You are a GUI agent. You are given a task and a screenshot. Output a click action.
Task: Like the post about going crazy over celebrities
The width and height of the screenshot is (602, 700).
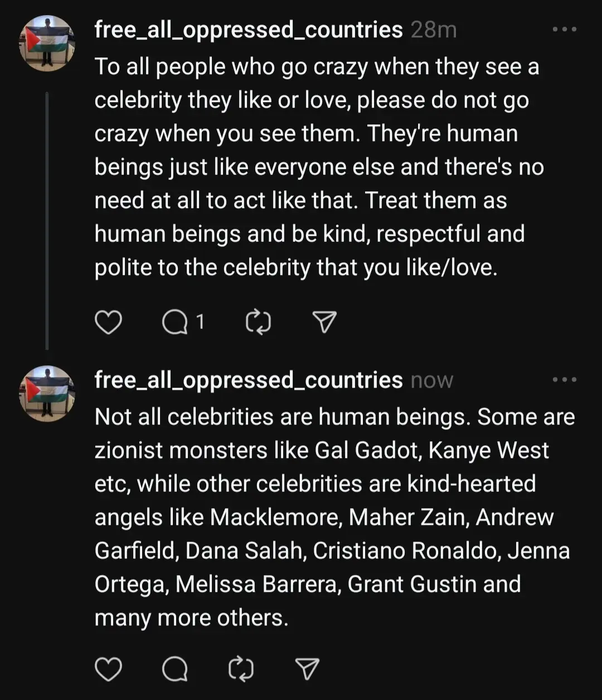108,322
